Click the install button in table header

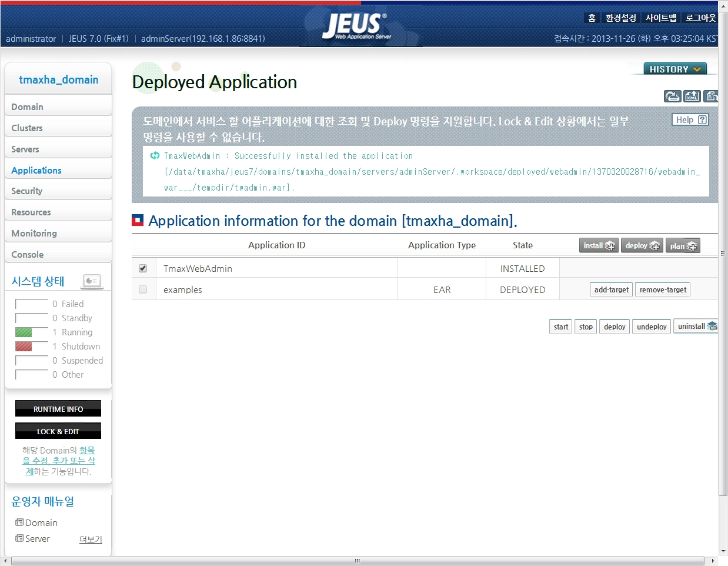599,245
